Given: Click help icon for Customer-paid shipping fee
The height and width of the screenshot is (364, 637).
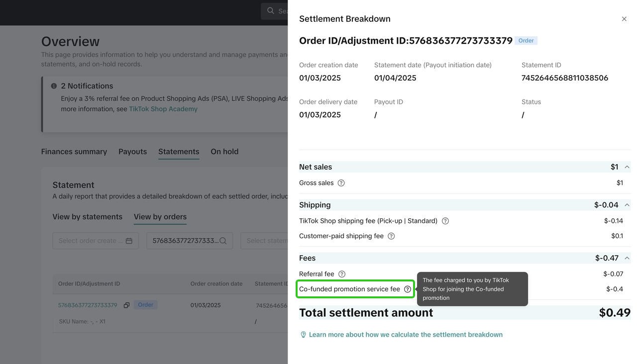Looking at the screenshot, I should pyautogui.click(x=391, y=236).
